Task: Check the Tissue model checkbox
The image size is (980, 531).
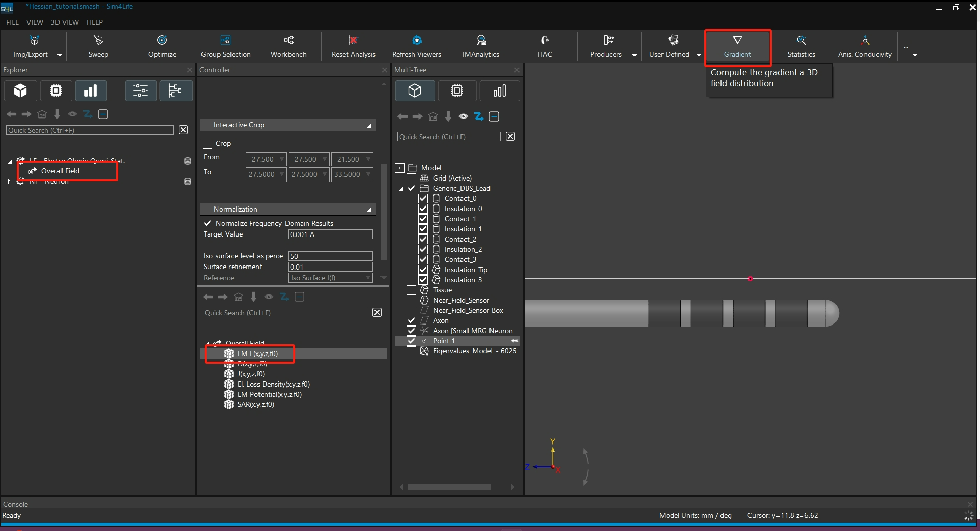Action: coord(412,290)
